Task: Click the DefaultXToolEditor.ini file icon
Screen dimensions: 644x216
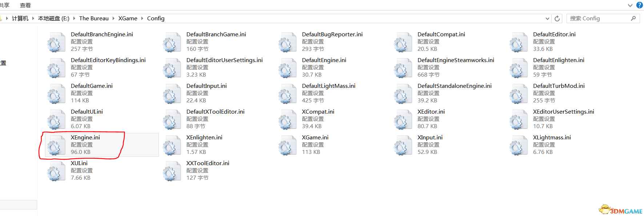Action: click(172, 119)
